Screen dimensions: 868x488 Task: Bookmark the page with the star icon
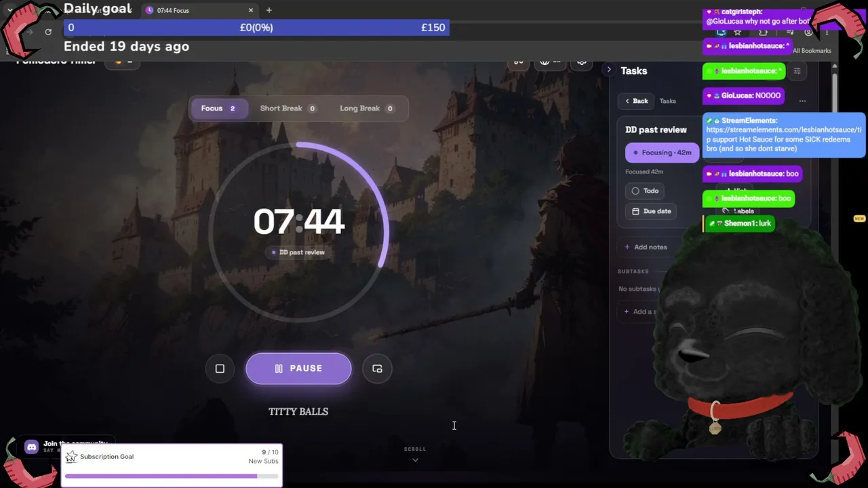coord(738,32)
